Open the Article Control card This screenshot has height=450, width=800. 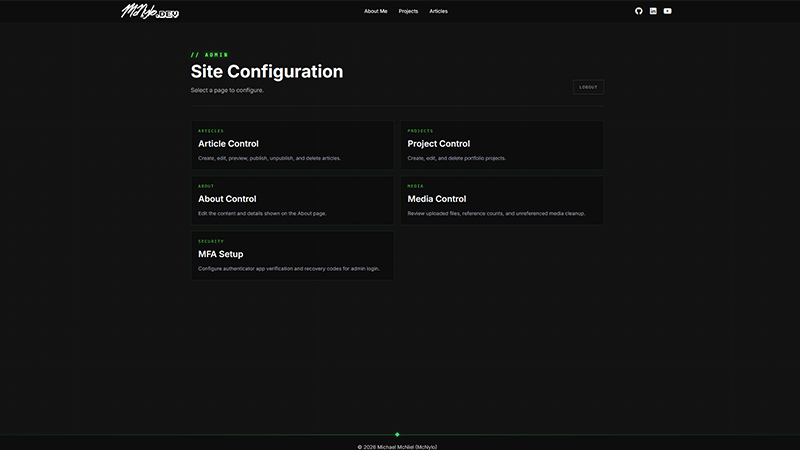point(292,145)
